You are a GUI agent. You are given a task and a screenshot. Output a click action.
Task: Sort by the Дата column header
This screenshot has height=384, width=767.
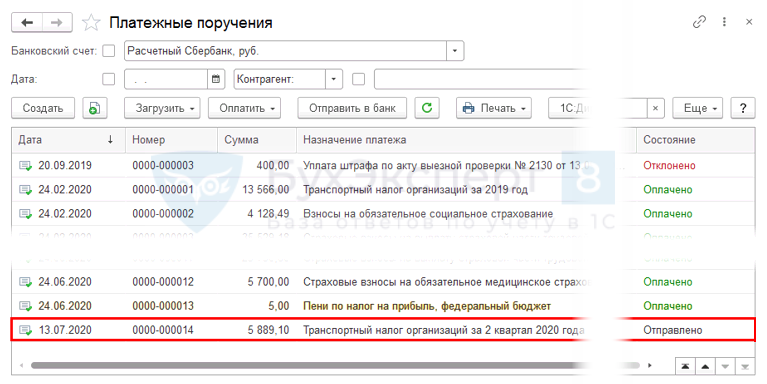pyautogui.click(x=68, y=140)
